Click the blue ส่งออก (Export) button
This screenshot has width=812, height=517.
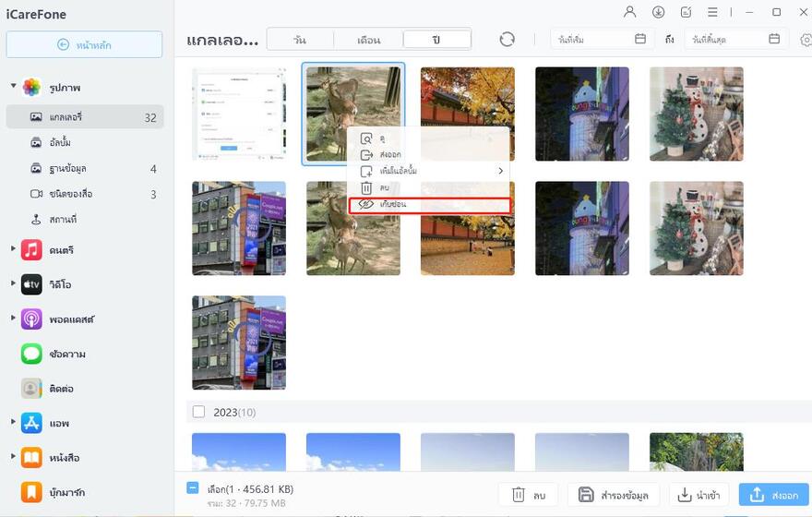tap(773, 495)
